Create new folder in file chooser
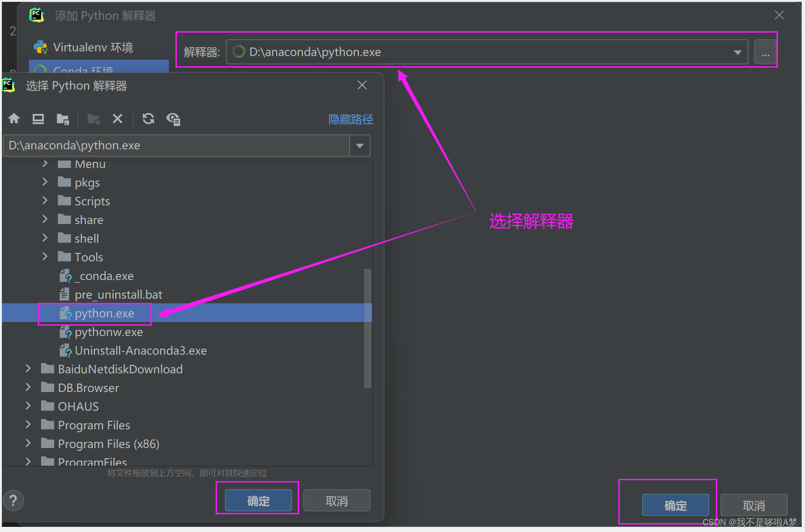The width and height of the screenshot is (805, 532). (x=94, y=119)
